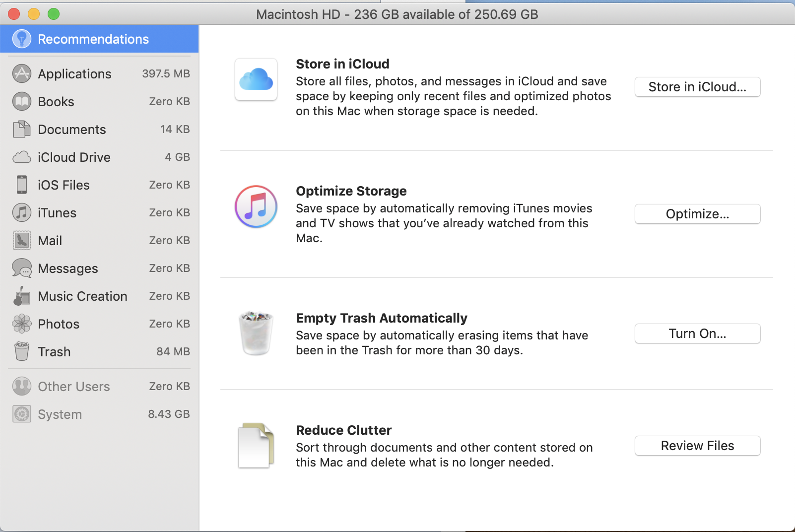Click the 14 KB Documents size
795x532 pixels.
click(x=175, y=129)
